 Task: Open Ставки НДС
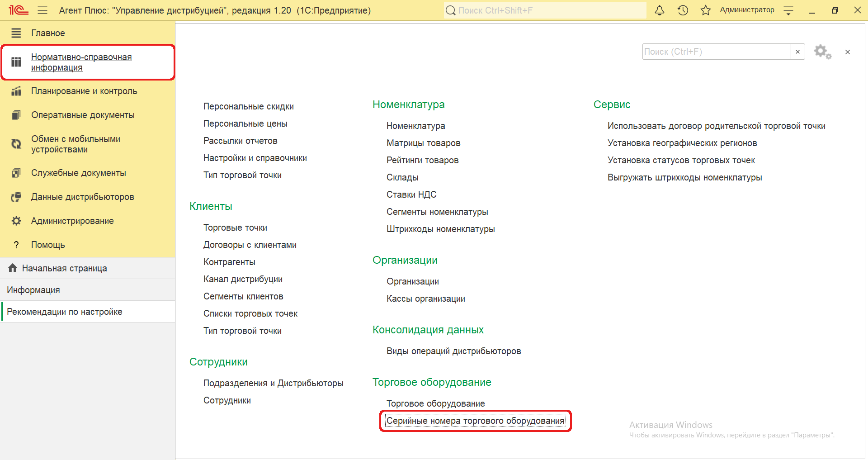[411, 194]
